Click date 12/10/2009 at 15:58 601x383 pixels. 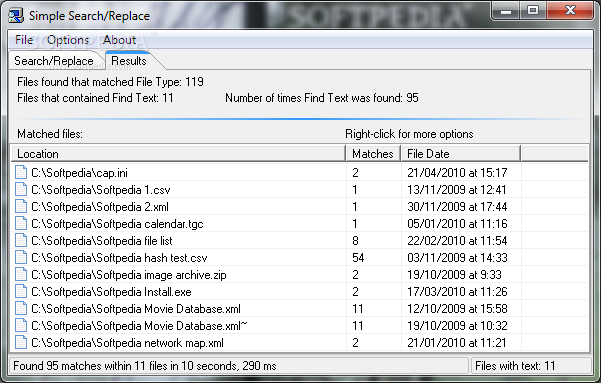(457, 308)
